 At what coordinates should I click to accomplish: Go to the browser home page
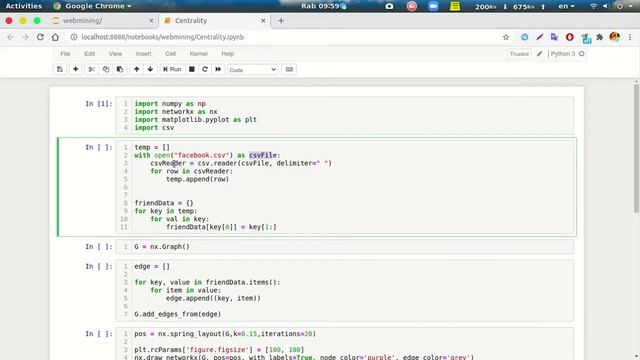55,37
